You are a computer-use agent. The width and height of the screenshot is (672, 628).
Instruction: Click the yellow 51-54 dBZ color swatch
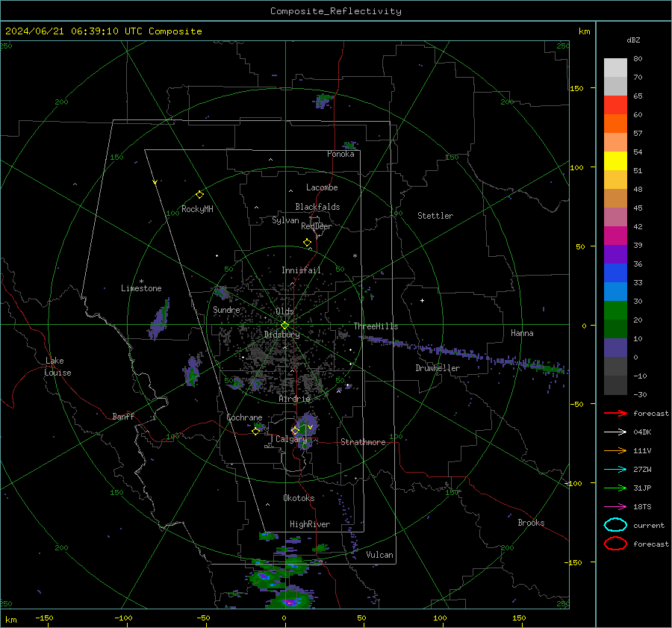click(615, 161)
